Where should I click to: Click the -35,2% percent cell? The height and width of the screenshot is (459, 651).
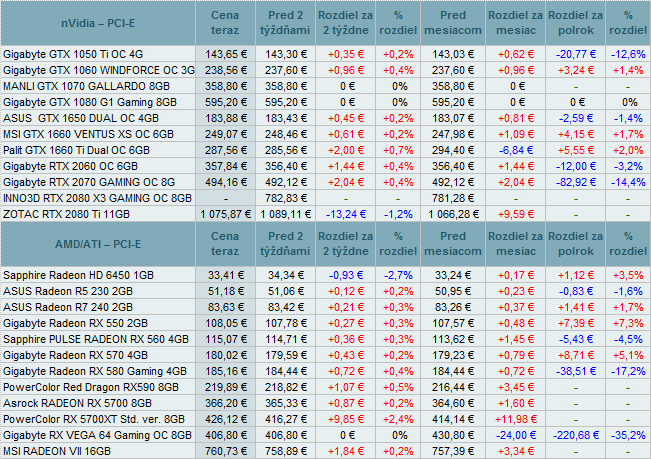pos(628,435)
